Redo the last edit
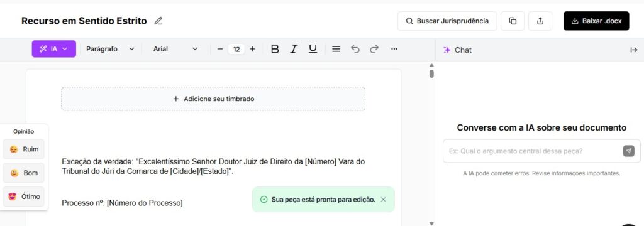This screenshot has width=644, height=226. (374, 49)
